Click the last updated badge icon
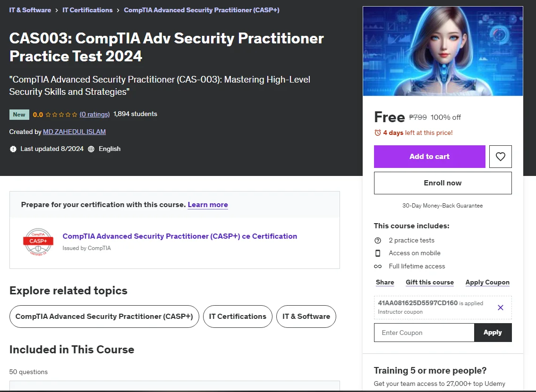The width and height of the screenshot is (536, 392). [13, 149]
